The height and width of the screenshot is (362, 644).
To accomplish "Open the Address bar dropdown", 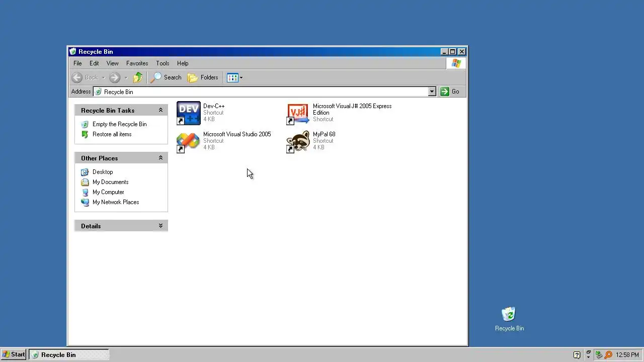I will pyautogui.click(x=432, y=92).
